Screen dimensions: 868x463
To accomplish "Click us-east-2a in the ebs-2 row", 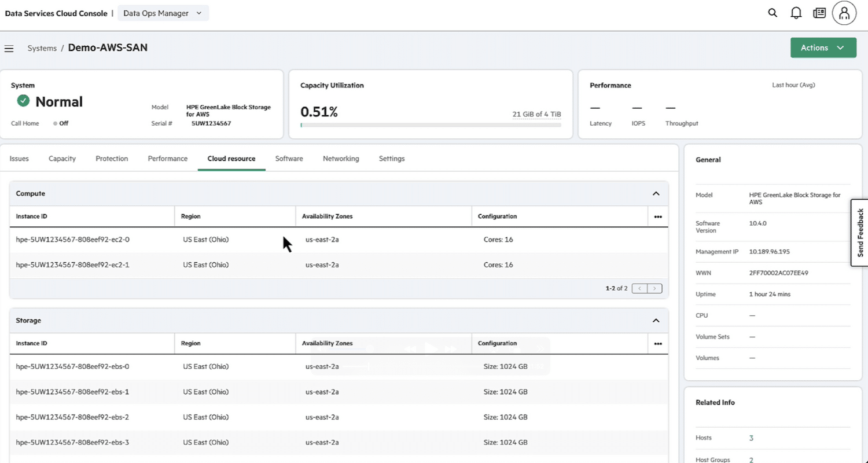I will point(322,417).
